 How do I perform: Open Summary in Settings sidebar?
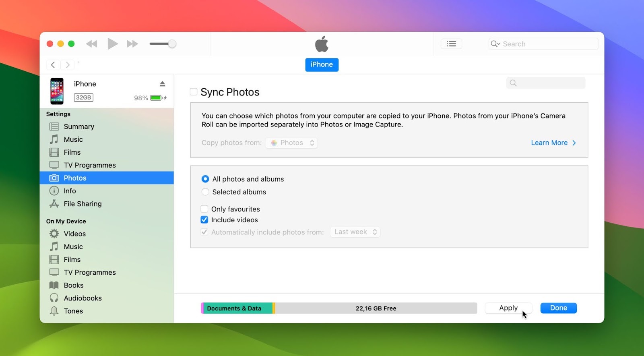pyautogui.click(x=107, y=126)
